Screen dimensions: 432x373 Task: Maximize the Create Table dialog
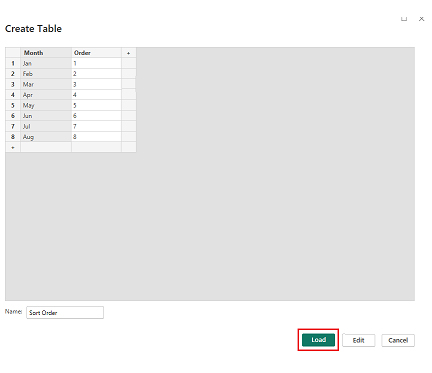pyautogui.click(x=404, y=19)
